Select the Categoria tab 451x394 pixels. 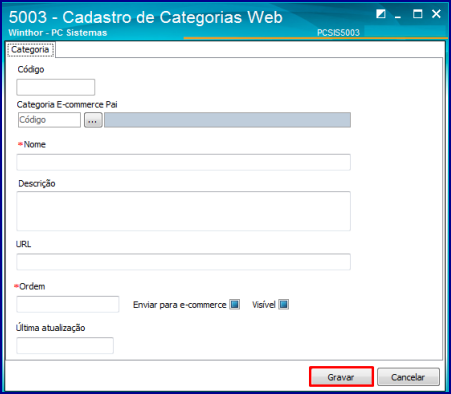point(30,50)
